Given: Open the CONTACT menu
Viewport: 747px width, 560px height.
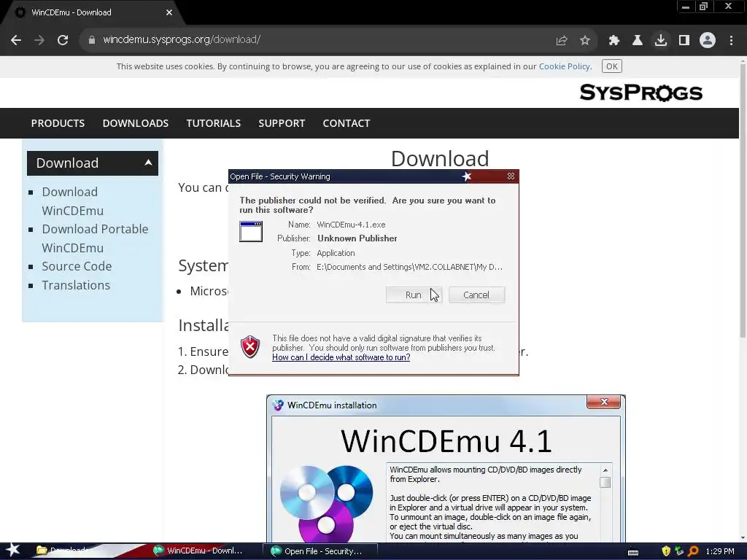Looking at the screenshot, I should point(347,122).
